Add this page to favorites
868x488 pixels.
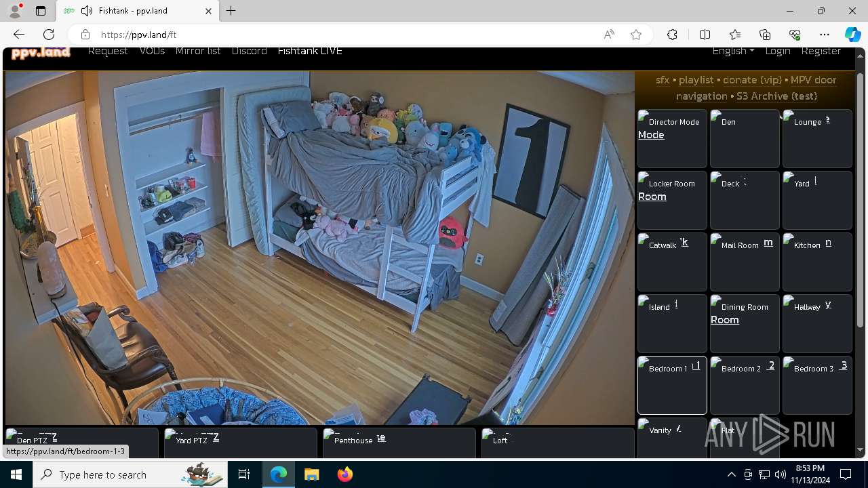coord(636,35)
